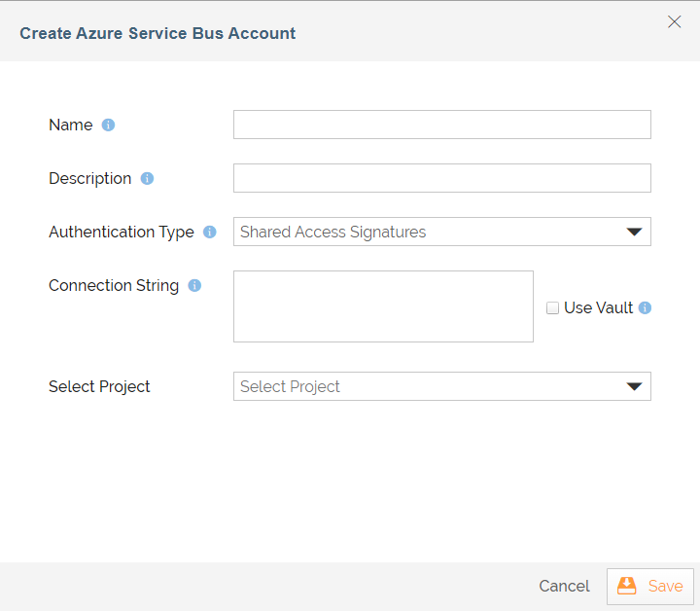This screenshot has width=700, height=611.
Task: Click the Authentication Type info icon
Action: pyautogui.click(x=210, y=233)
